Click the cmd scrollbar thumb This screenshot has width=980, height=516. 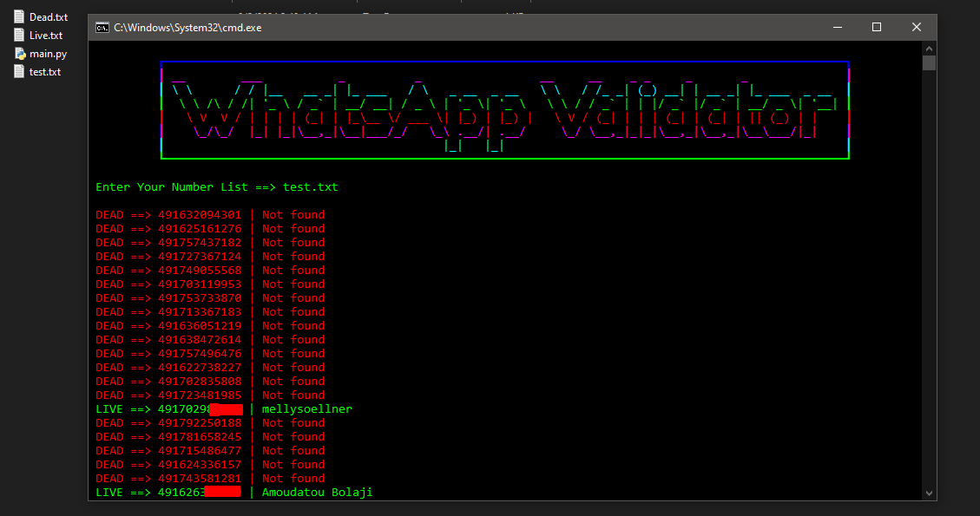(929, 63)
